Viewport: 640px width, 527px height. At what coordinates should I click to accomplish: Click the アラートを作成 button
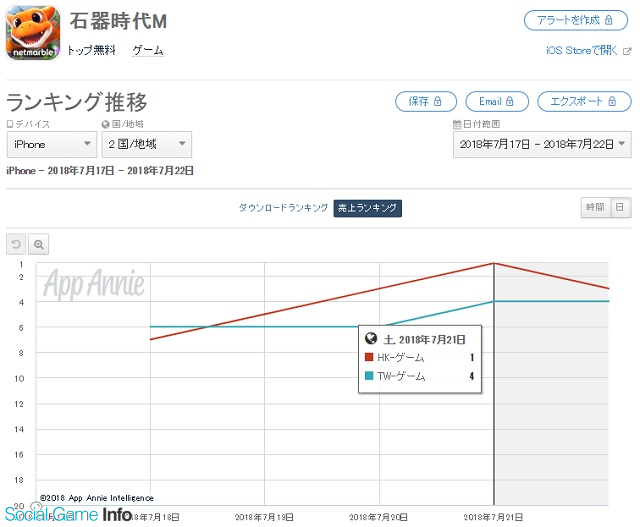click(x=576, y=20)
